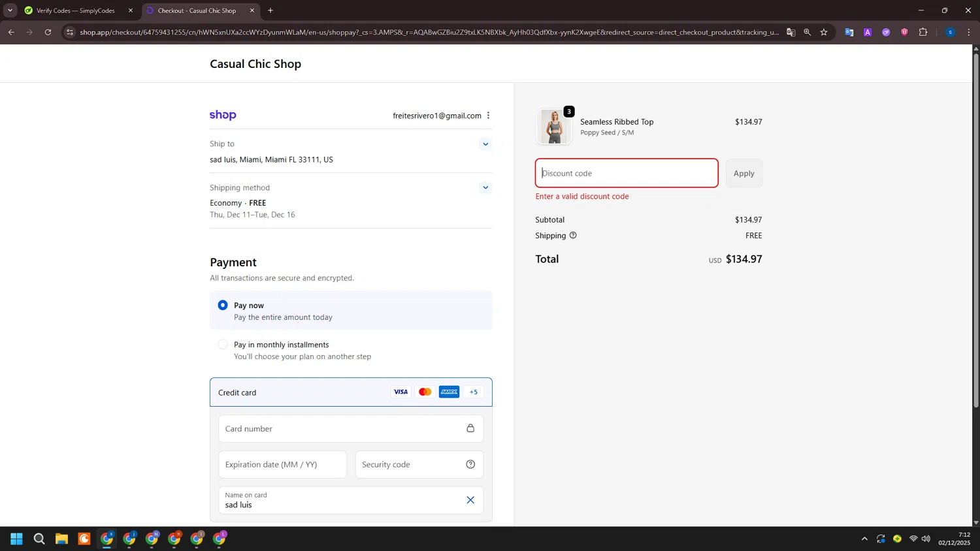The height and width of the screenshot is (551, 980).
Task: Open the Google Translate extension icon
Action: pos(849,32)
